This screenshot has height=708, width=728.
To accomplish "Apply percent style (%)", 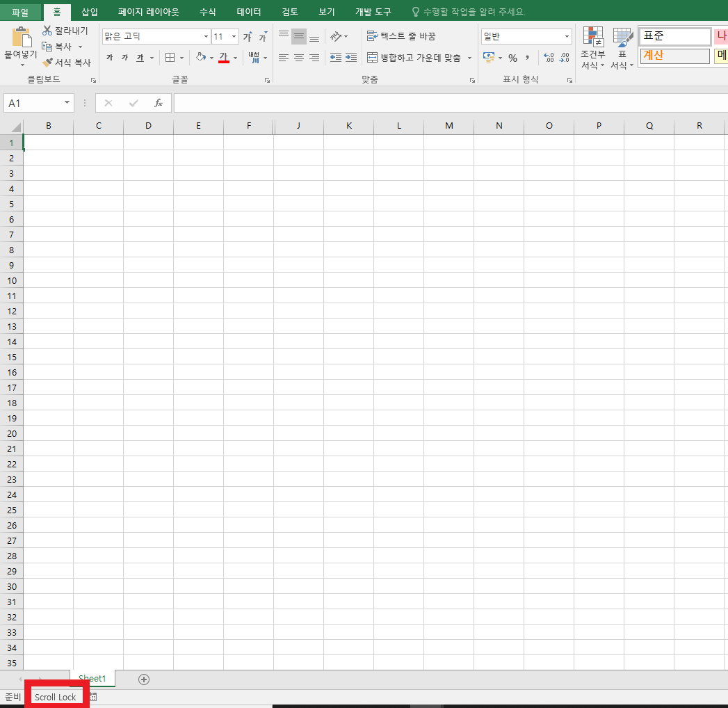I will pyautogui.click(x=512, y=58).
